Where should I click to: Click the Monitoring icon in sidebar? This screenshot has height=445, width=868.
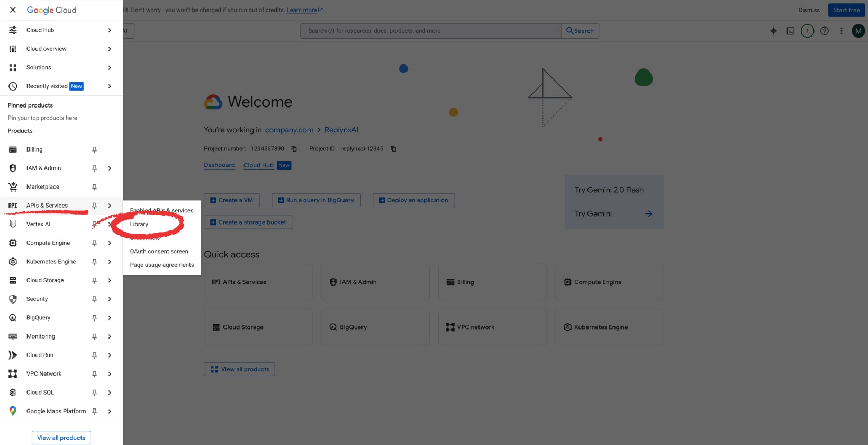pyautogui.click(x=13, y=336)
